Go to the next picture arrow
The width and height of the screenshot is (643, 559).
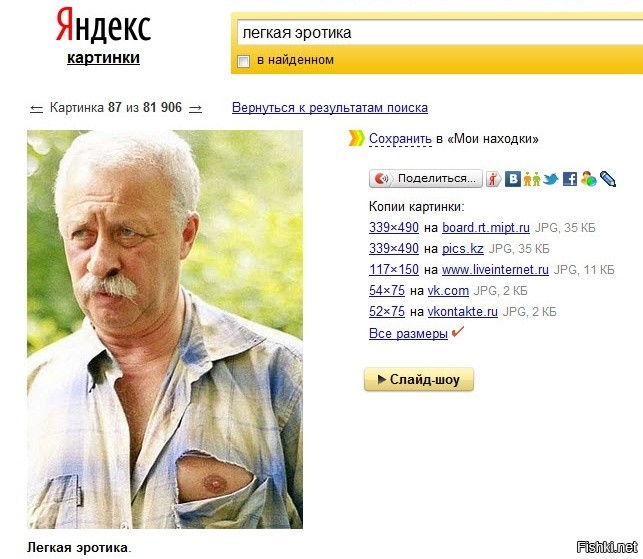click(196, 109)
